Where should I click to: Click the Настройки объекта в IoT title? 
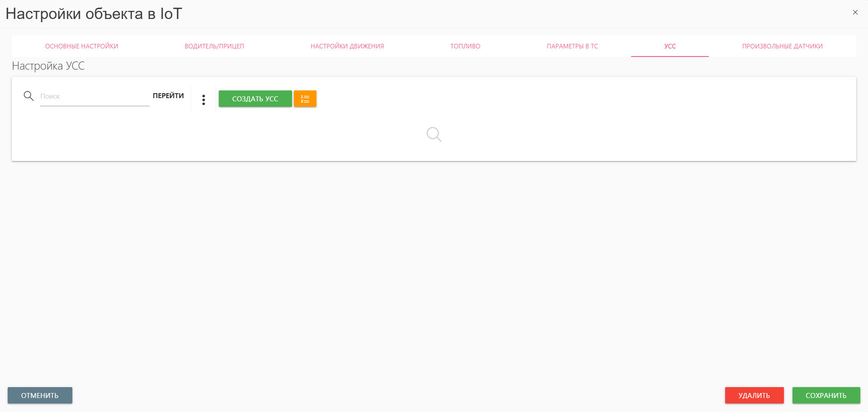[x=94, y=14]
